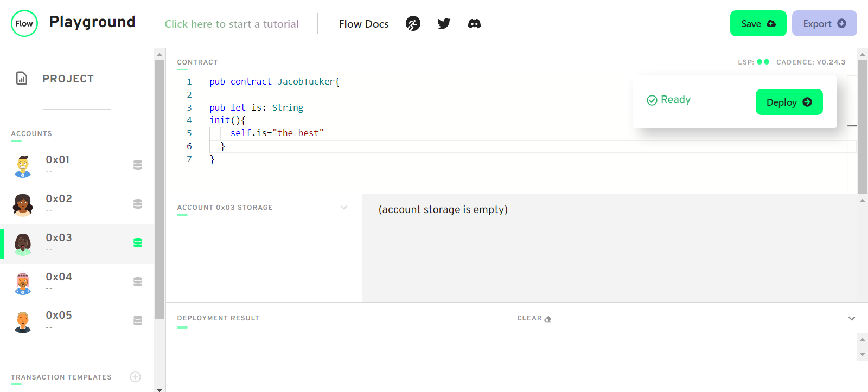Start the tutorial link

click(232, 24)
